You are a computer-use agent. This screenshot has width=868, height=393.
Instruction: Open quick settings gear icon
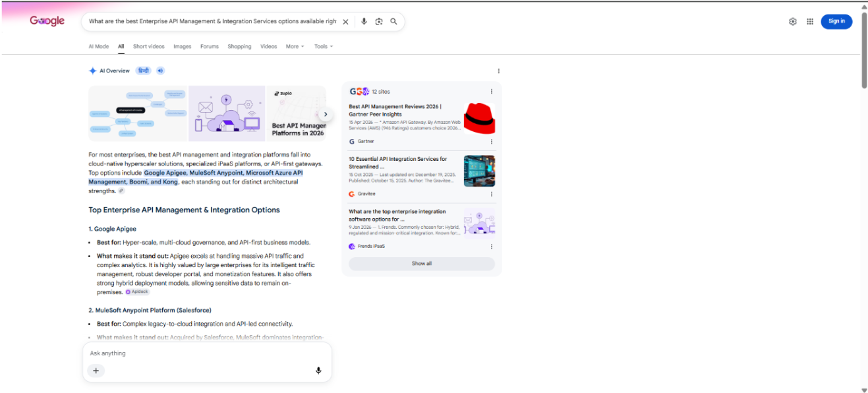coord(793,22)
